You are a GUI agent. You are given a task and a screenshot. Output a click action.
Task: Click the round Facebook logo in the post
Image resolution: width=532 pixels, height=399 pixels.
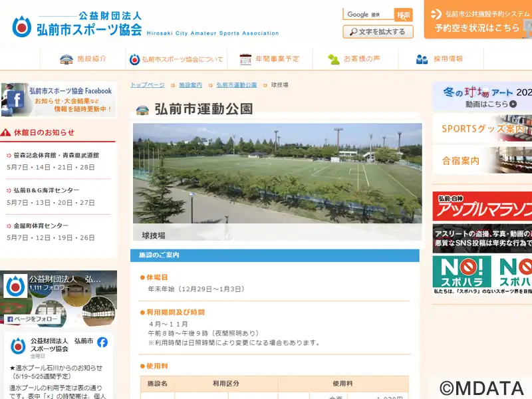tap(102, 342)
